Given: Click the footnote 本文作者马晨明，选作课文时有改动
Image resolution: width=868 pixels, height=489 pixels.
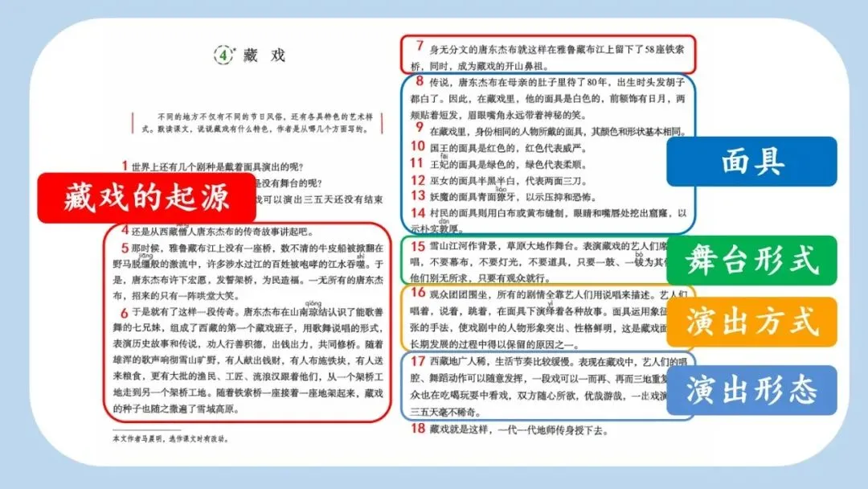Looking at the screenshot, I should pyautogui.click(x=170, y=438).
